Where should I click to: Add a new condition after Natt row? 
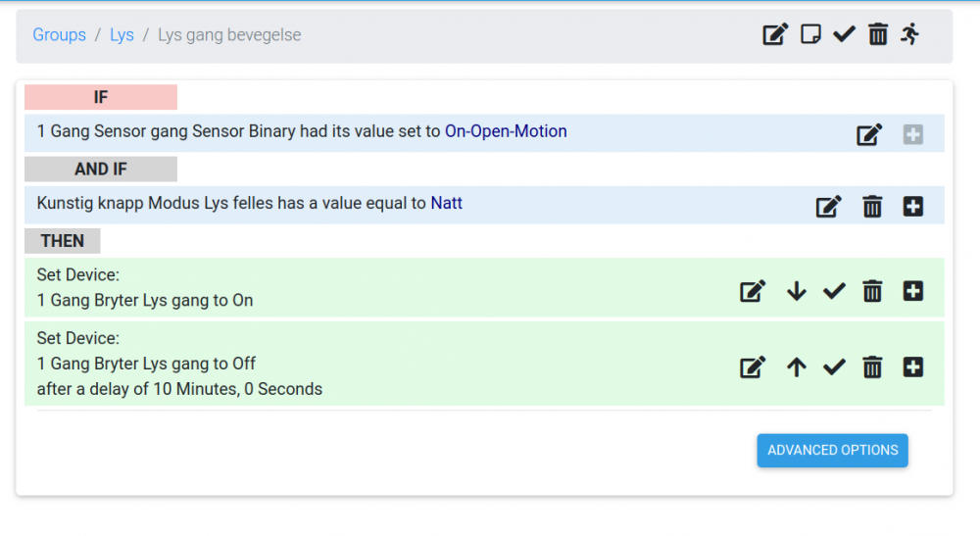click(912, 207)
